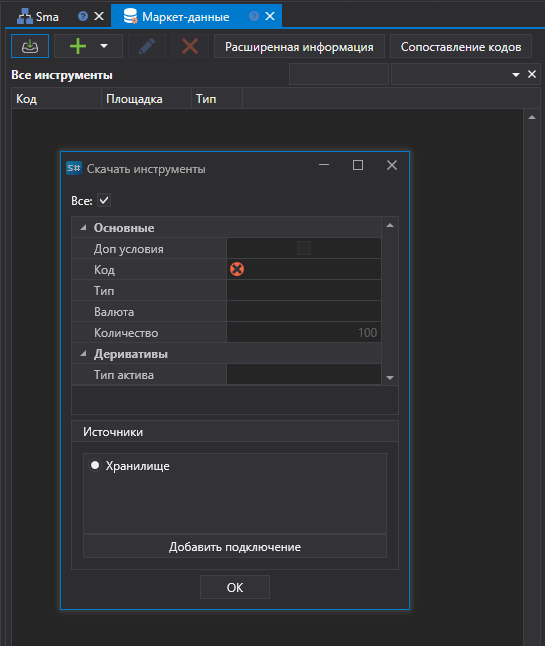Click property grid scroll-down arrow
Image resolution: width=545 pixels, height=646 pixels.
pos(390,377)
